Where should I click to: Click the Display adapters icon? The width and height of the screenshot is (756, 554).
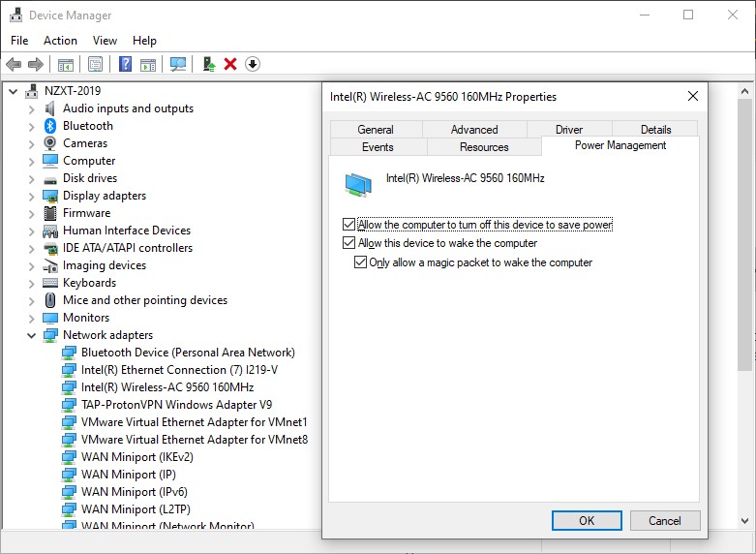tap(50, 196)
